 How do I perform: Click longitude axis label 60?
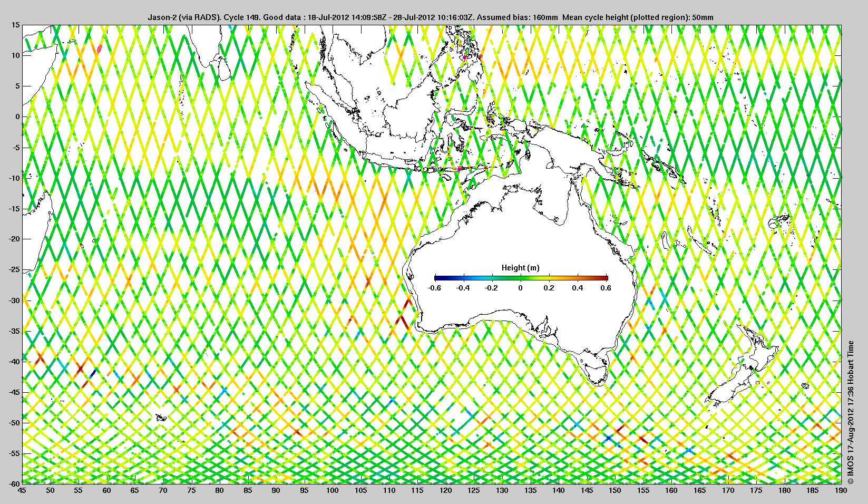coord(106,491)
